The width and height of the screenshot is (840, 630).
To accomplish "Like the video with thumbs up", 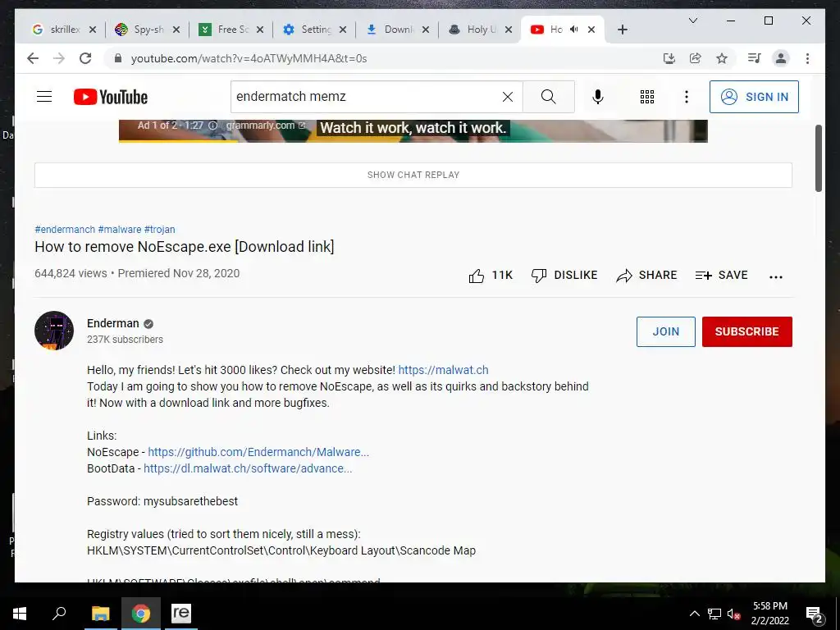I will [x=477, y=276].
